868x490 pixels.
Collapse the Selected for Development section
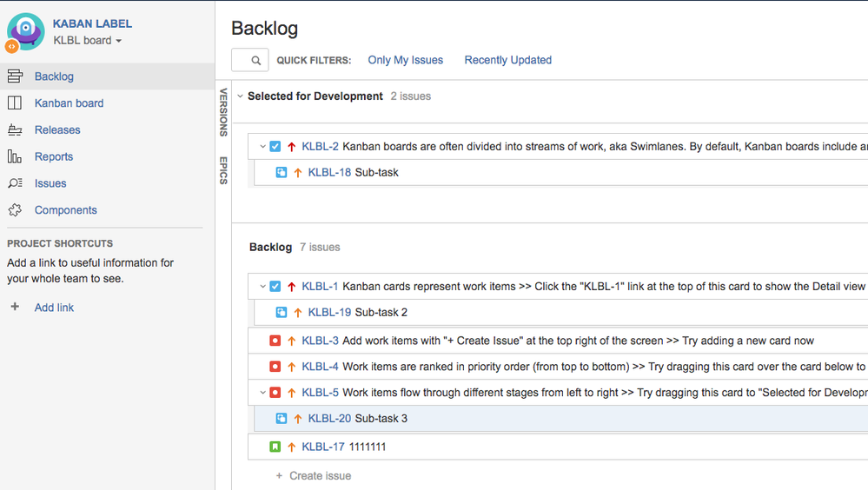(x=241, y=96)
